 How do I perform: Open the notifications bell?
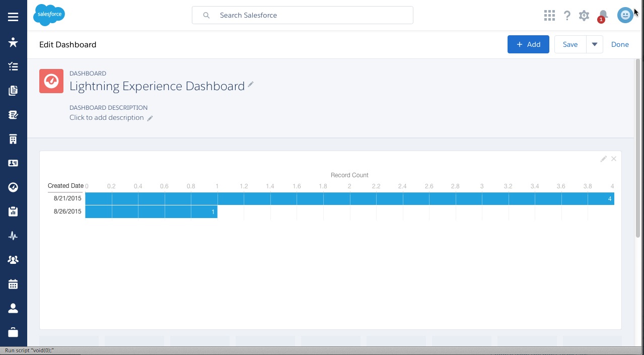pos(603,16)
